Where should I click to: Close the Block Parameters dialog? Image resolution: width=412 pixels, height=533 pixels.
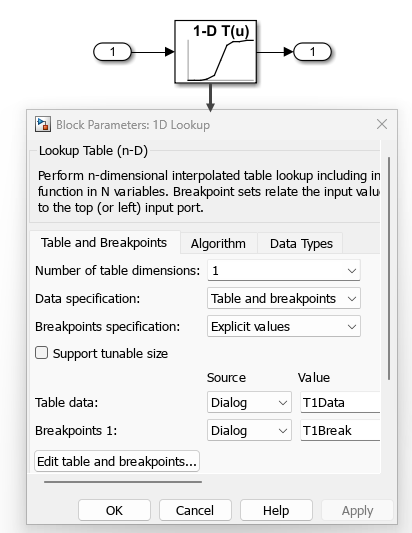[x=382, y=124]
